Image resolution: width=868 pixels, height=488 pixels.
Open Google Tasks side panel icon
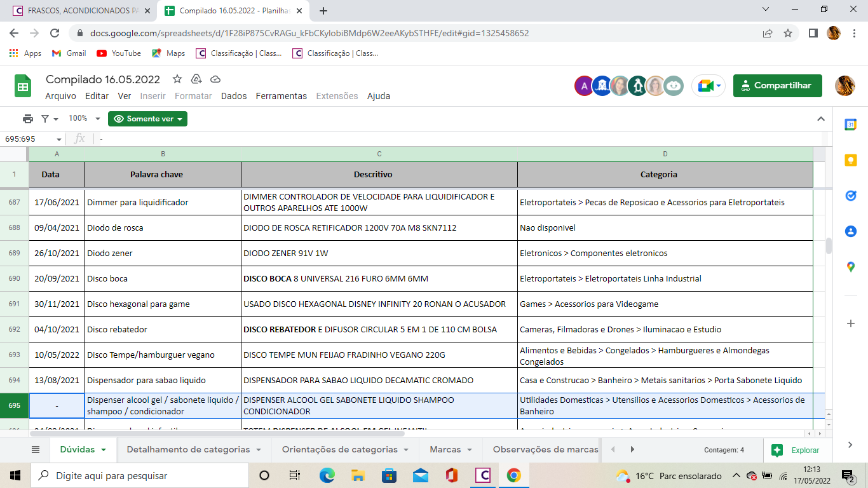click(x=850, y=196)
